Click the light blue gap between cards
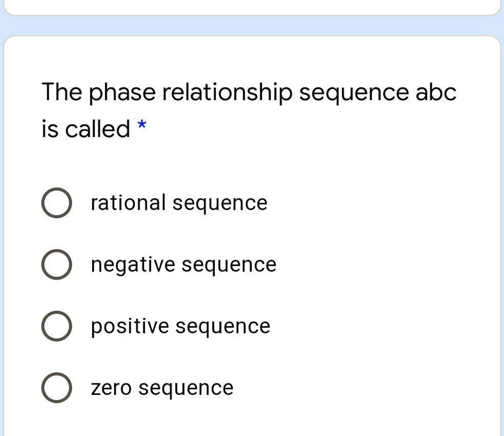This screenshot has width=504, height=436. click(252, 25)
